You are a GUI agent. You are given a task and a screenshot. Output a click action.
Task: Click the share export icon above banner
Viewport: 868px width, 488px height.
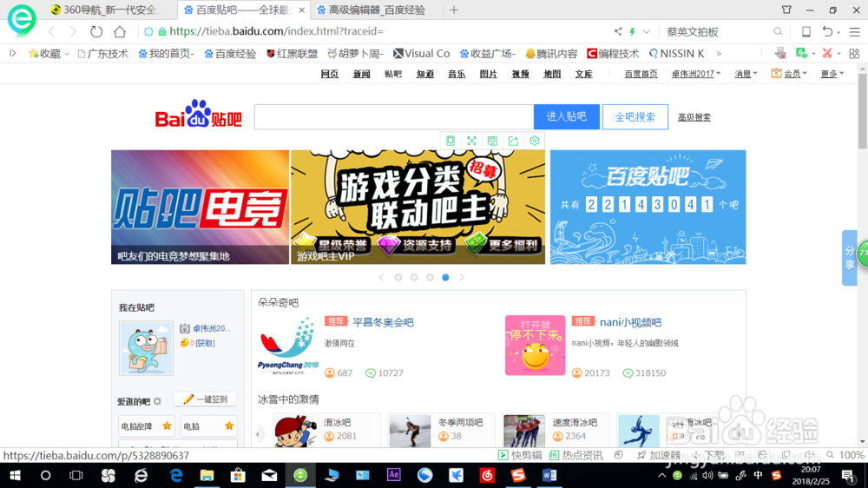pos(513,141)
